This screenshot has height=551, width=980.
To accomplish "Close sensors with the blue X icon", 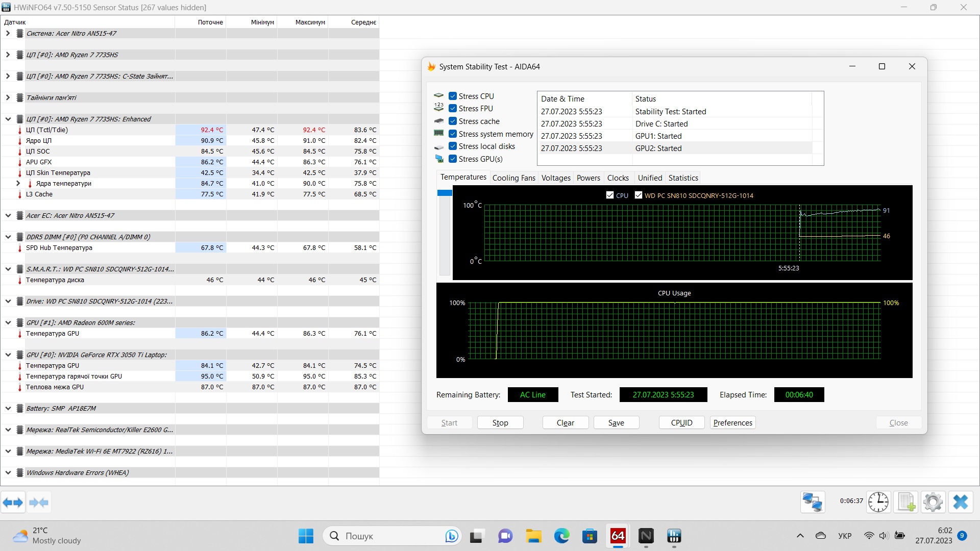I will (x=961, y=502).
